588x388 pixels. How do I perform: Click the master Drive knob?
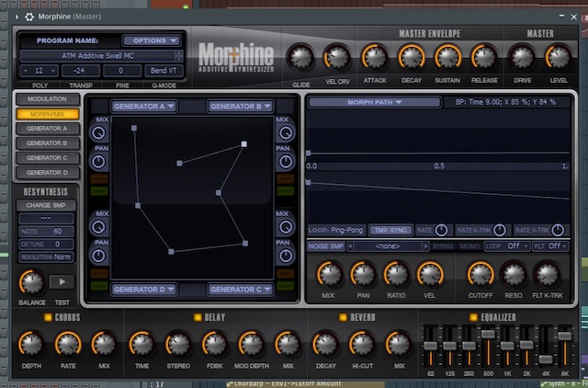pos(522,57)
